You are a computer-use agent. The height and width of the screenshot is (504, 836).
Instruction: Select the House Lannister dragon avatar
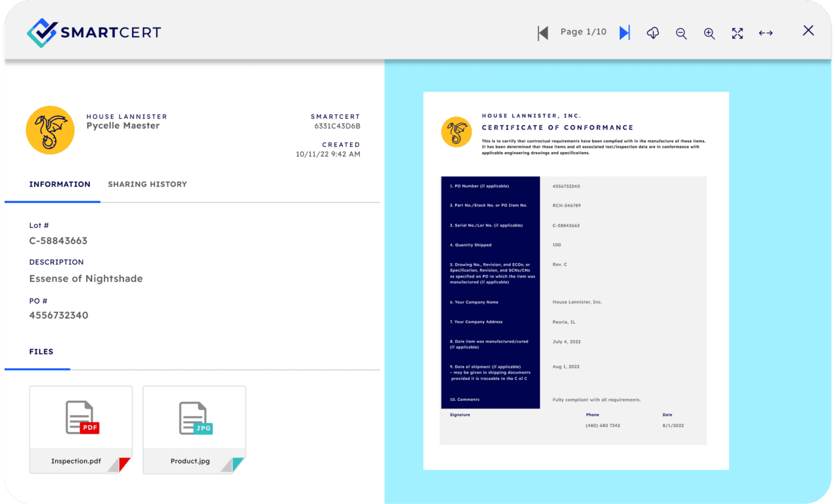pyautogui.click(x=50, y=130)
